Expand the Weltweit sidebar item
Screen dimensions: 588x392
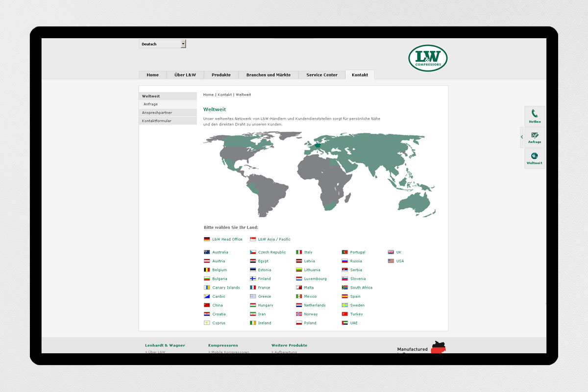pos(151,96)
